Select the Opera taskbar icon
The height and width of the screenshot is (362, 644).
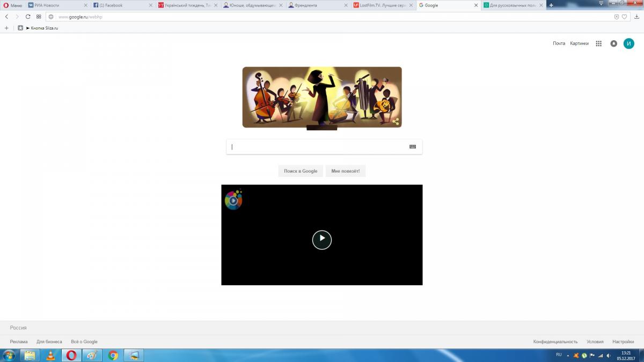(x=71, y=355)
